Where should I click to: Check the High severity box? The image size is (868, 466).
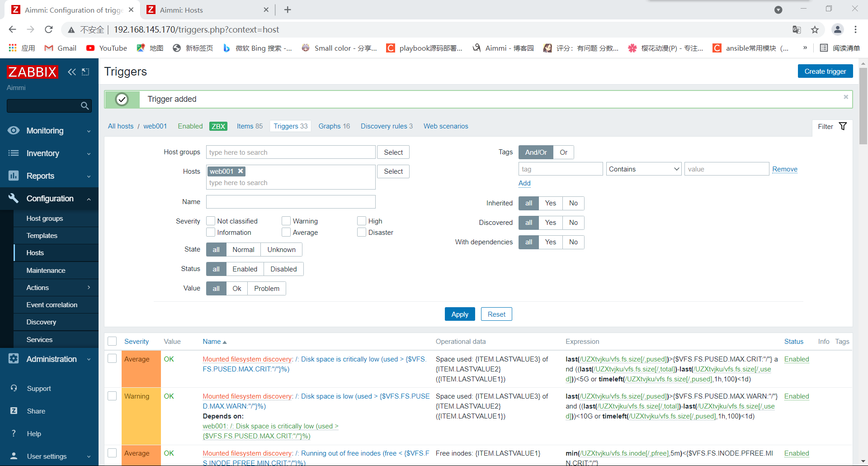coord(362,221)
